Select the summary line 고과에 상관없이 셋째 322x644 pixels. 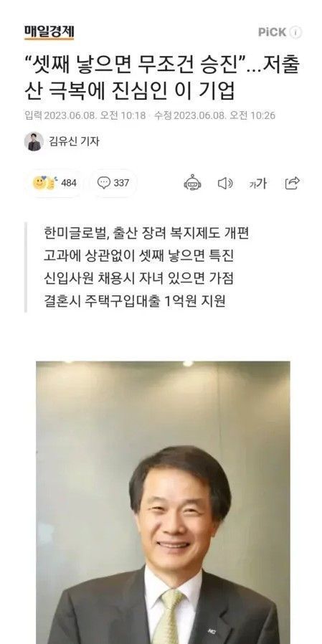click(x=138, y=256)
